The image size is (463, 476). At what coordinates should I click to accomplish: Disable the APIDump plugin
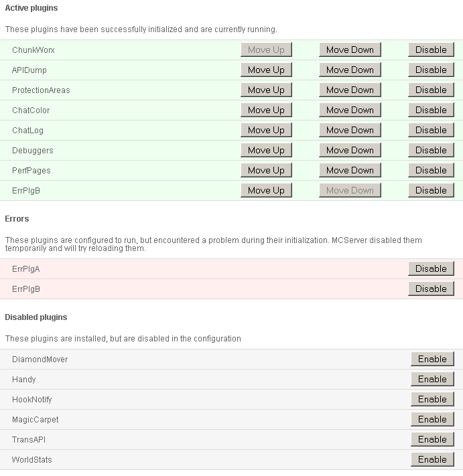pos(431,70)
